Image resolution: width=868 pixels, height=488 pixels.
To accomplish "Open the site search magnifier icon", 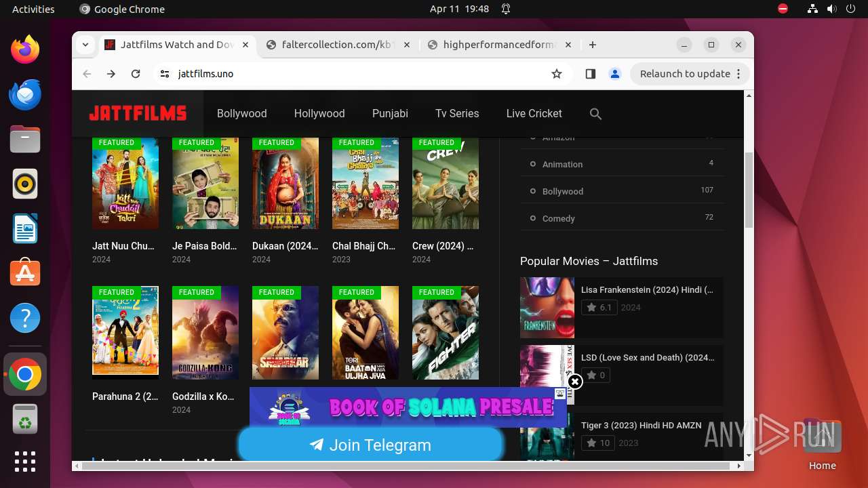I will [595, 114].
